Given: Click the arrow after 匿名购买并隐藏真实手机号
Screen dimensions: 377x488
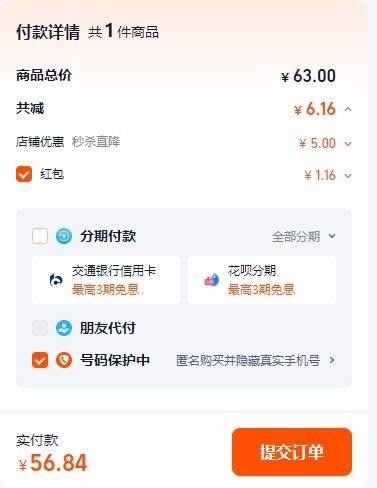Looking at the screenshot, I should [x=332, y=360].
